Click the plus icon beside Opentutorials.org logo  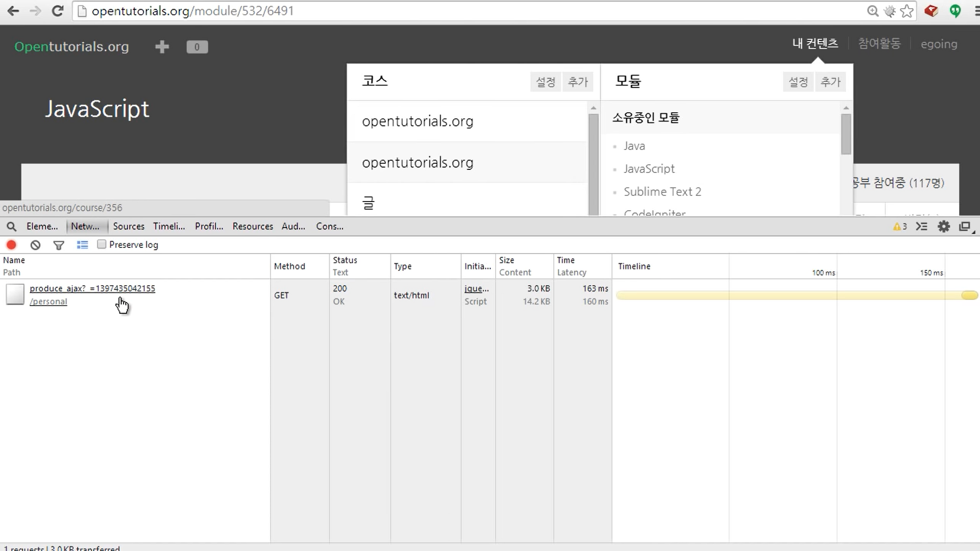162,47
